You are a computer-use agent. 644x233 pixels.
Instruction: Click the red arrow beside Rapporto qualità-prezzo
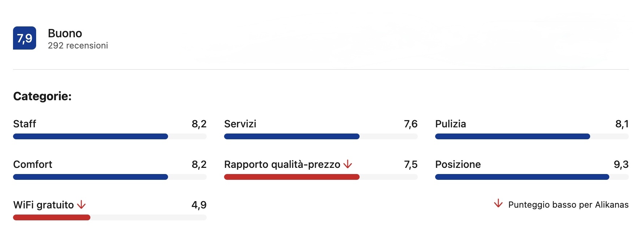pyautogui.click(x=348, y=164)
